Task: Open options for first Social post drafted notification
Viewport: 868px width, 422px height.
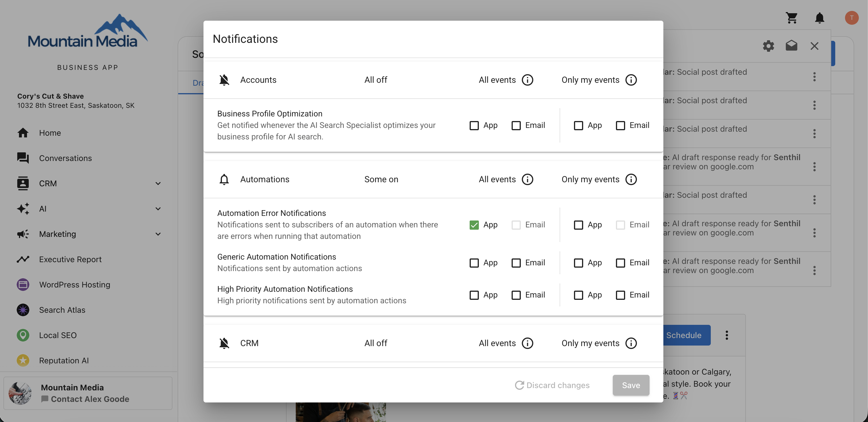Action: (x=814, y=77)
